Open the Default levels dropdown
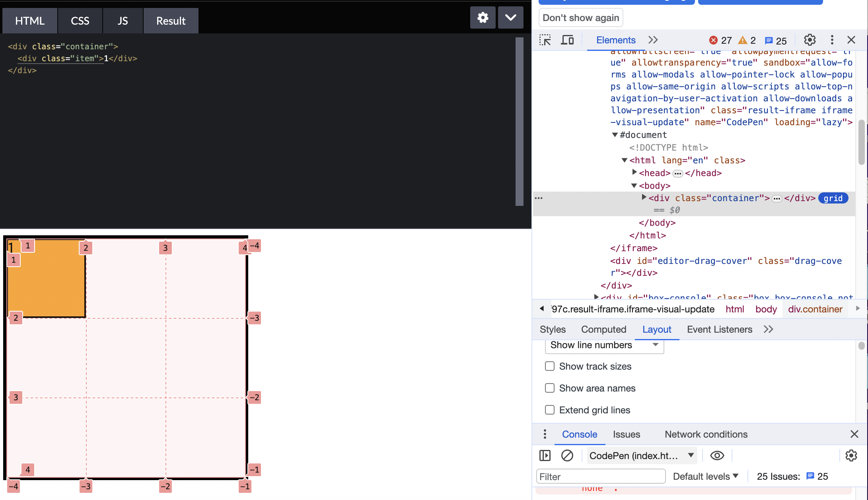 pyautogui.click(x=705, y=476)
